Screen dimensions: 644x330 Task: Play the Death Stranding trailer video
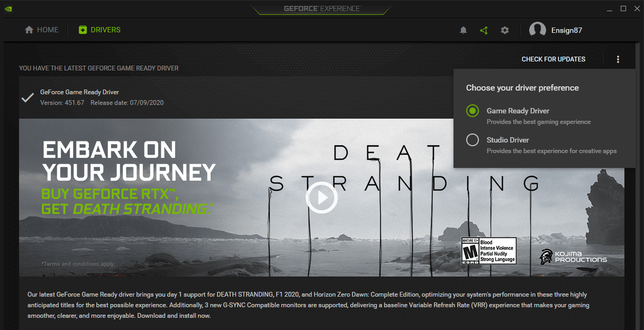pos(321,198)
